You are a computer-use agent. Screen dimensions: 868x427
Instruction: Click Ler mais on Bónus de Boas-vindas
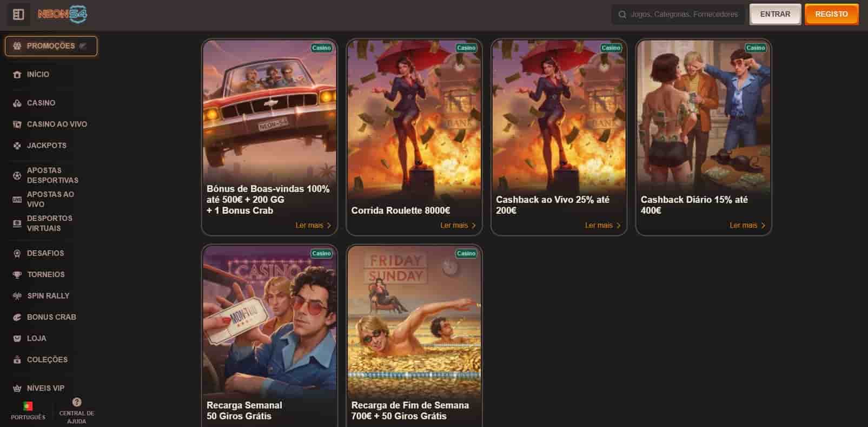click(x=313, y=225)
